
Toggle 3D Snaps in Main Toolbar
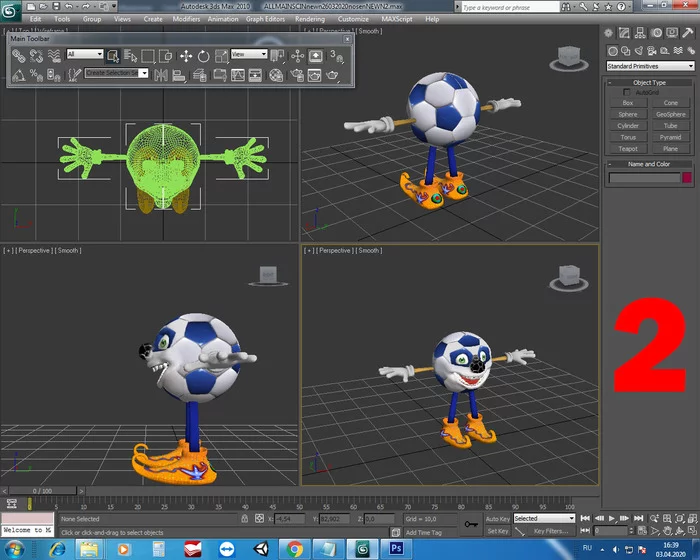[337, 56]
